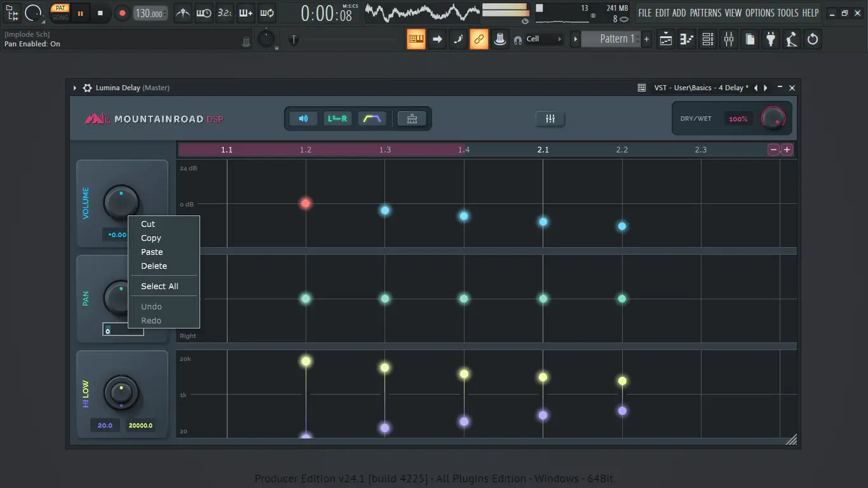Open the preset grid icon next to VST
Screen dimensions: 868x488
pyautogui.click(x=642, y=88)
